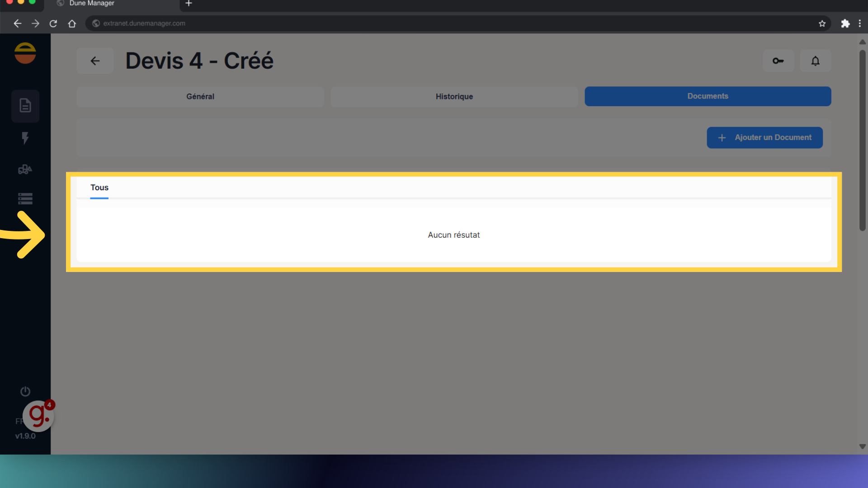
Task: Open the documents sidebar icon
Action: click(25, 106)
